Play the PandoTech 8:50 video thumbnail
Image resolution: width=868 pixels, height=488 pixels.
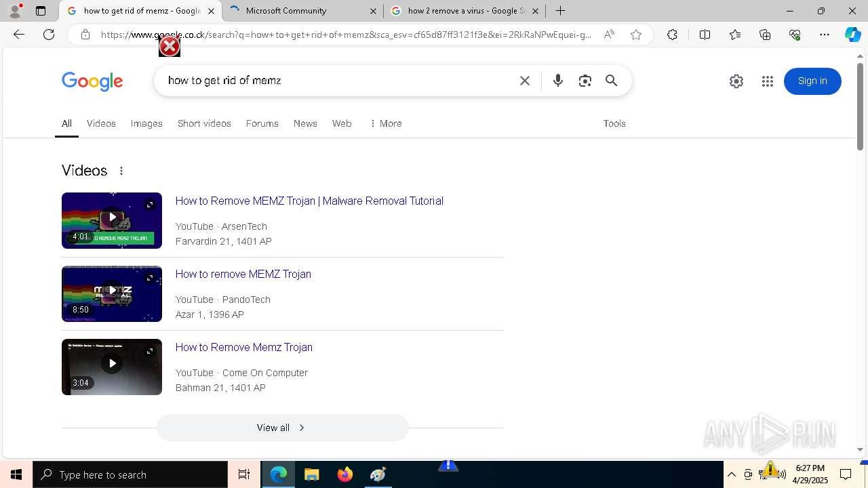click(112, 293)
